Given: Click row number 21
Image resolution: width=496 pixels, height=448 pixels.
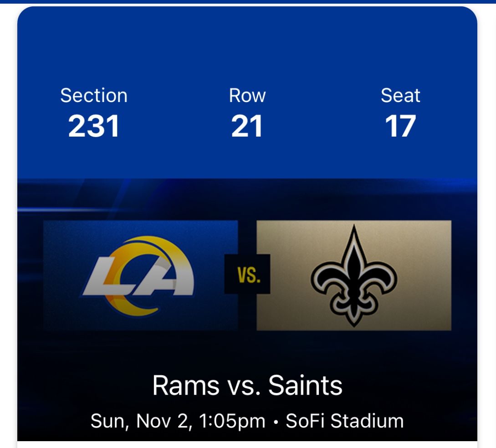Looking at the screenshot, I should [x=247, y=126].
